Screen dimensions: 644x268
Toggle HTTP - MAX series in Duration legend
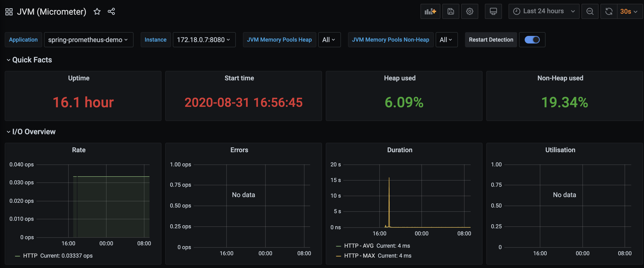(359, 256)
